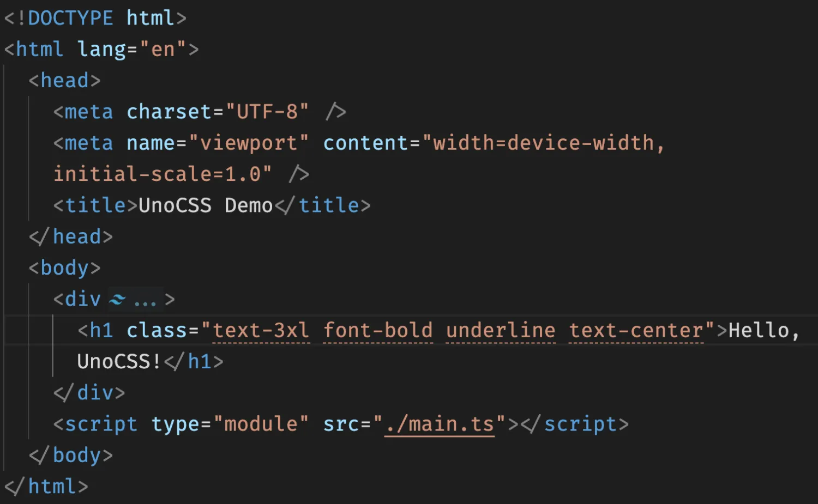The image size is (818, 504).
Task: Click the DOCTYPE keyword
Action: [70, 18]
